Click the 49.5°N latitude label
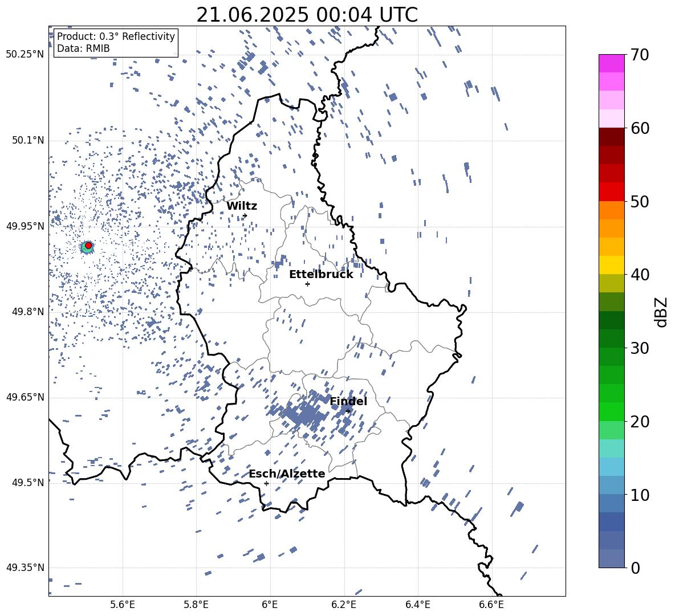This screenshot has height=616, width=675. coord(27,482)
